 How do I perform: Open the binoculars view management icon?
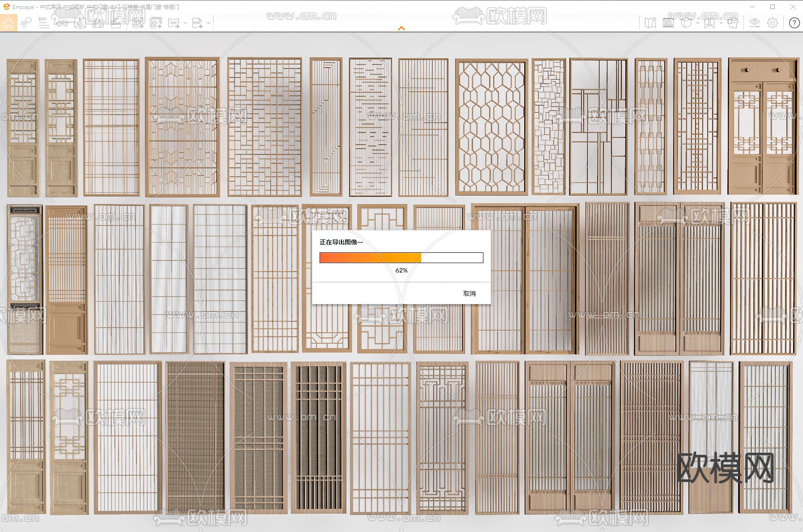coord(62,23)
